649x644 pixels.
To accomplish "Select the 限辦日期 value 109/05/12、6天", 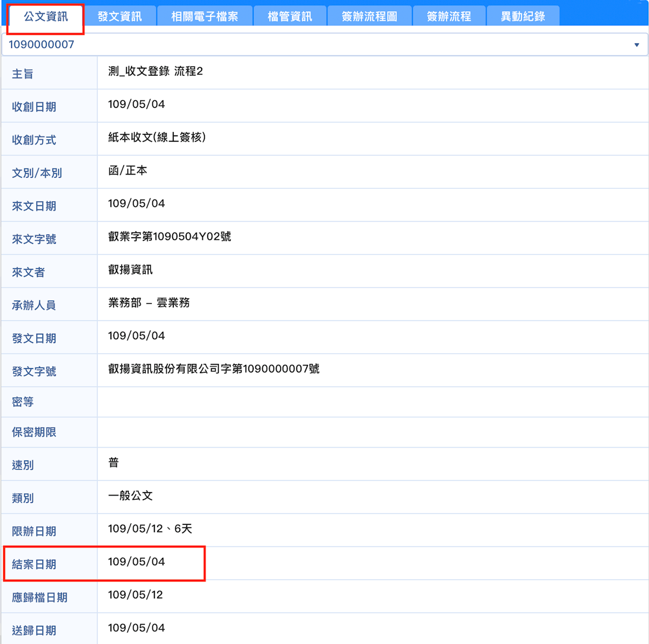I will point(150,529).
